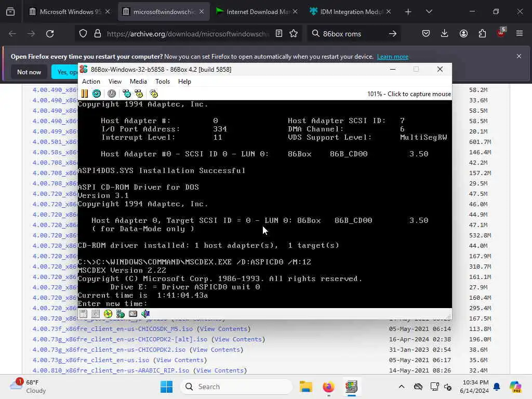View Contents of ARABIC_RIP.iso

pyautogui.click(x=220, y=370)
